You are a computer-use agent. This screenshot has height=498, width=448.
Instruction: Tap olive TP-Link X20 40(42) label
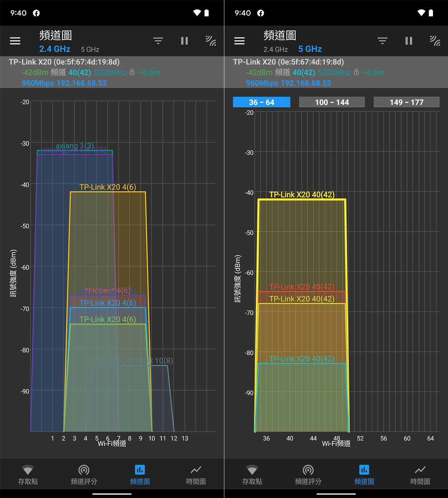point(302,299)
